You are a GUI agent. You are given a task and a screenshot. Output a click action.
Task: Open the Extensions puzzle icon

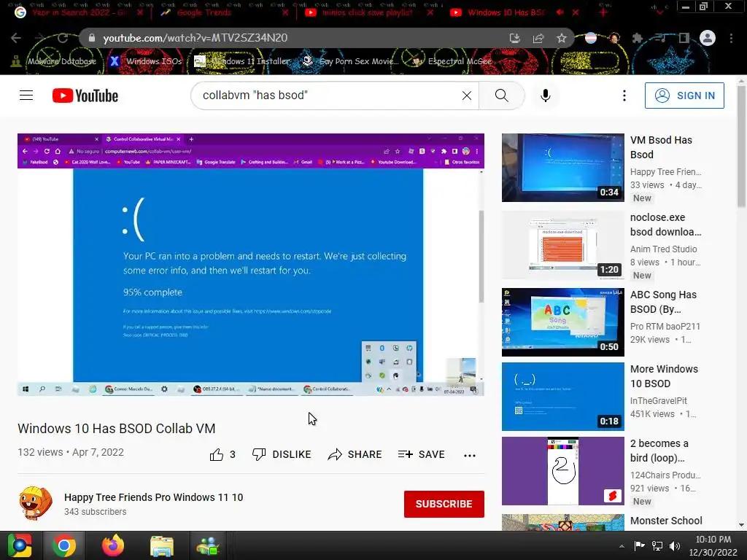pos(638,38)
